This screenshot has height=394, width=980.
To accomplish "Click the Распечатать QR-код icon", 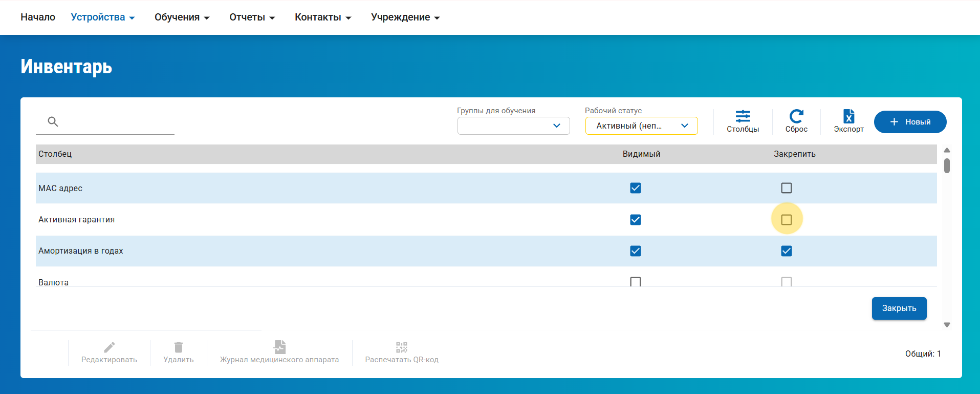I will click(x=402, y=347).
